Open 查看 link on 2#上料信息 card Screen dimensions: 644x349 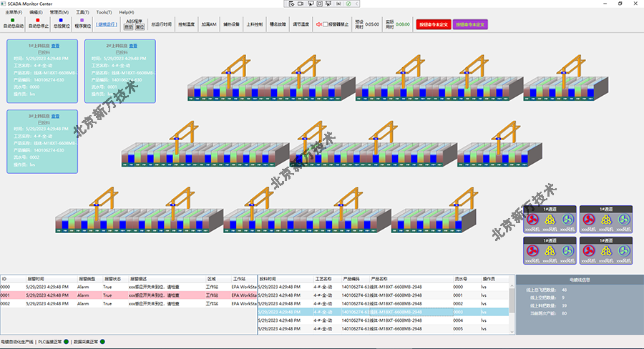[133, 46]
